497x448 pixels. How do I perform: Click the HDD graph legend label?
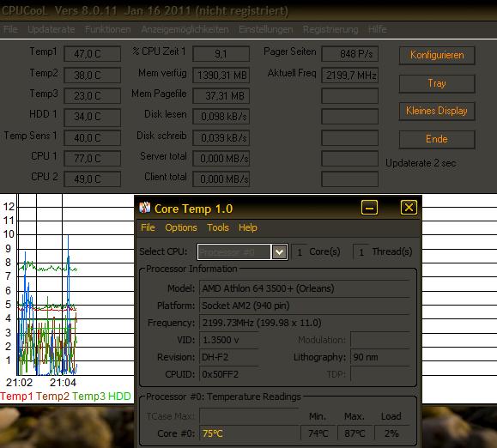coord(119,396)
